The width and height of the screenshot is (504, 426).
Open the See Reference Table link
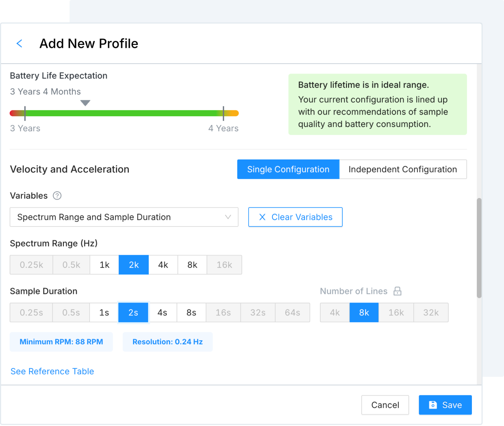[x=52, y=371]
